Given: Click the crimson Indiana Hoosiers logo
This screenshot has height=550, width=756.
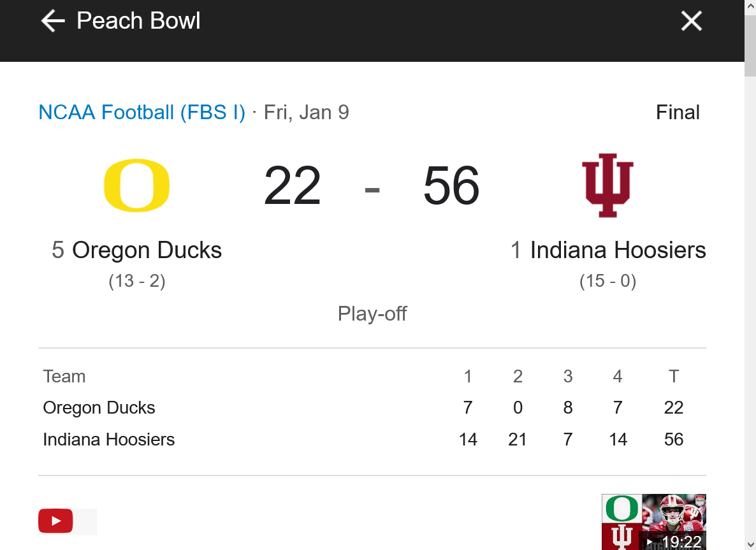Looking at the screenshot, I should click(607, 185).
